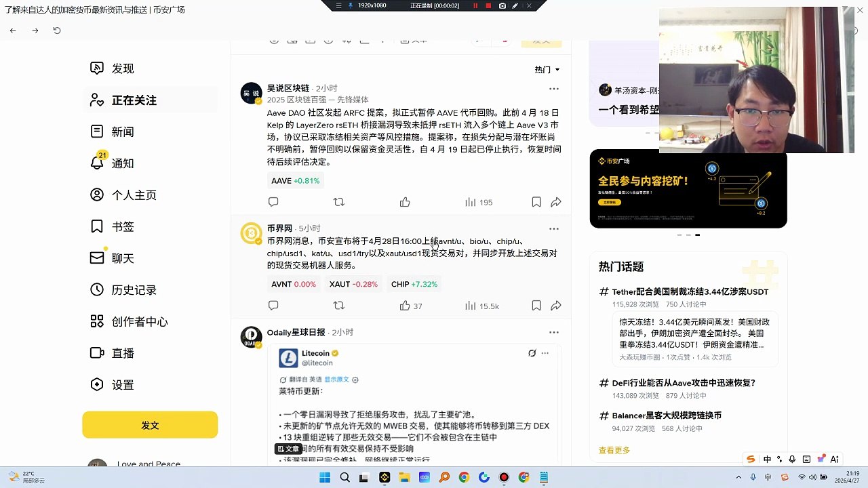Click the 文章 article label on the Odaily post
The image size is (868, 488).
(288, 449)
